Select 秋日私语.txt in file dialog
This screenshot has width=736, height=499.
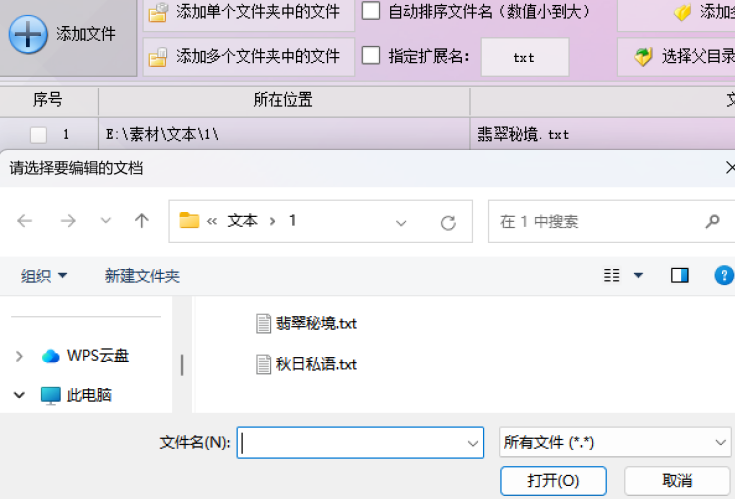(x=307, y=365)
